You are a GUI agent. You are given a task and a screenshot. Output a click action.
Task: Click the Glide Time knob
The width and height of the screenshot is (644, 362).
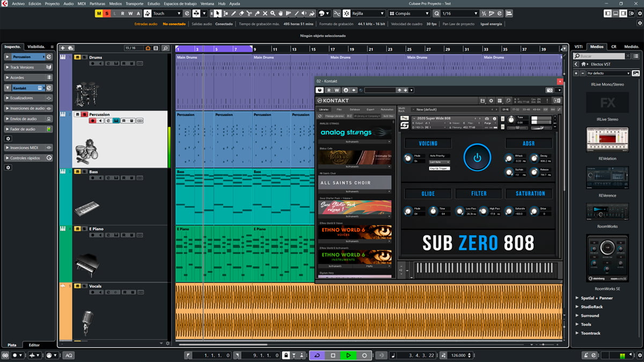(x=433, y=211)
